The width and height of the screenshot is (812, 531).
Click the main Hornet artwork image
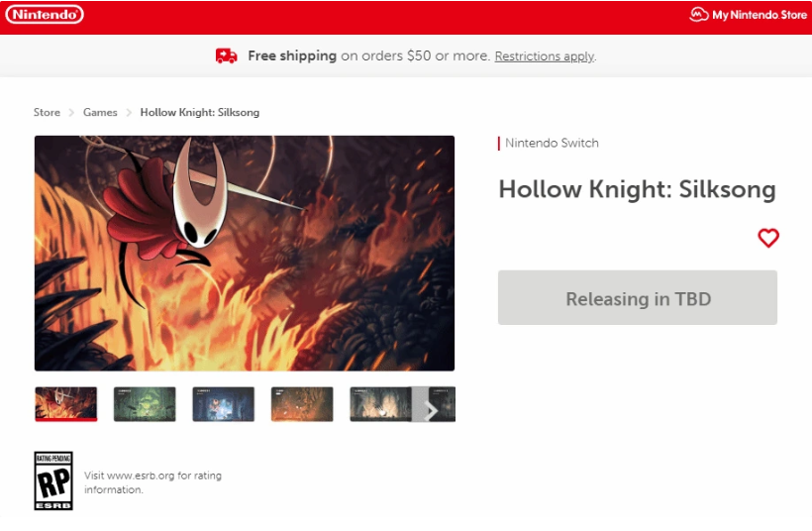tap(245, 254)
